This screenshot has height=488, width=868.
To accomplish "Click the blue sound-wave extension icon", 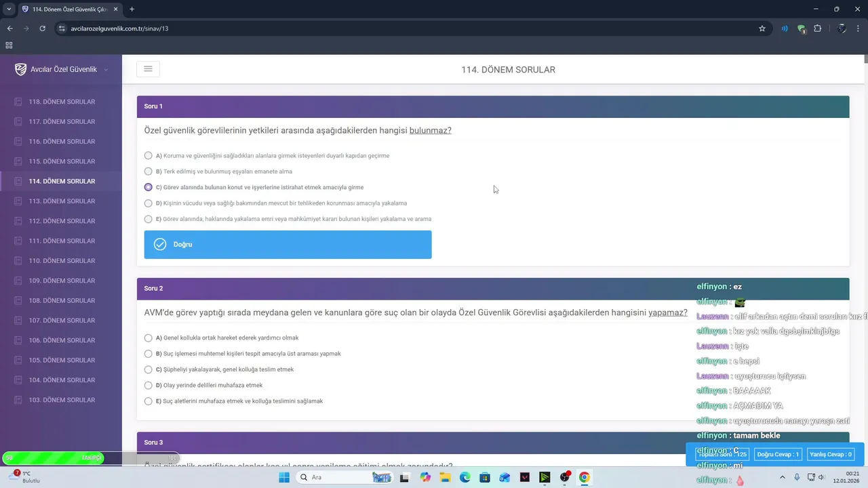I will 785,28.
